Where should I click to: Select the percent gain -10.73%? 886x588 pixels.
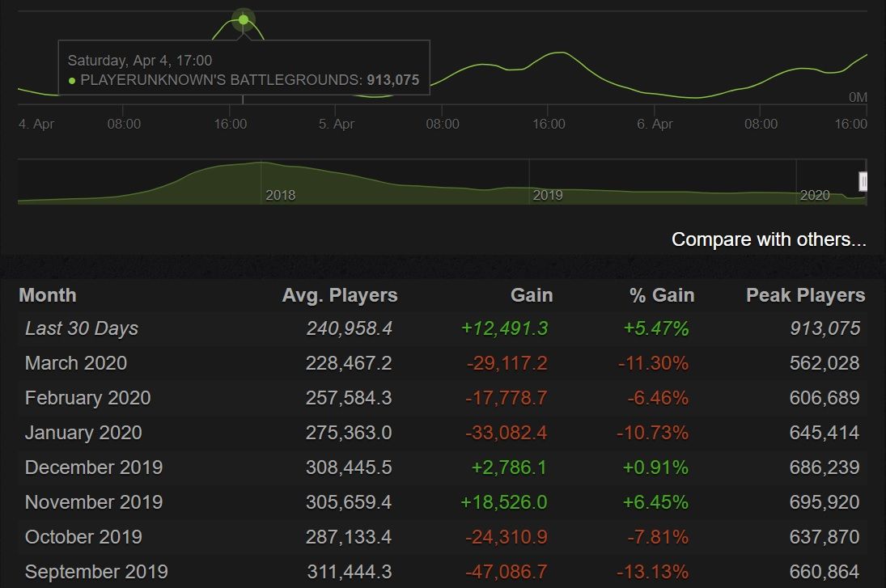(x=653, y=433)
